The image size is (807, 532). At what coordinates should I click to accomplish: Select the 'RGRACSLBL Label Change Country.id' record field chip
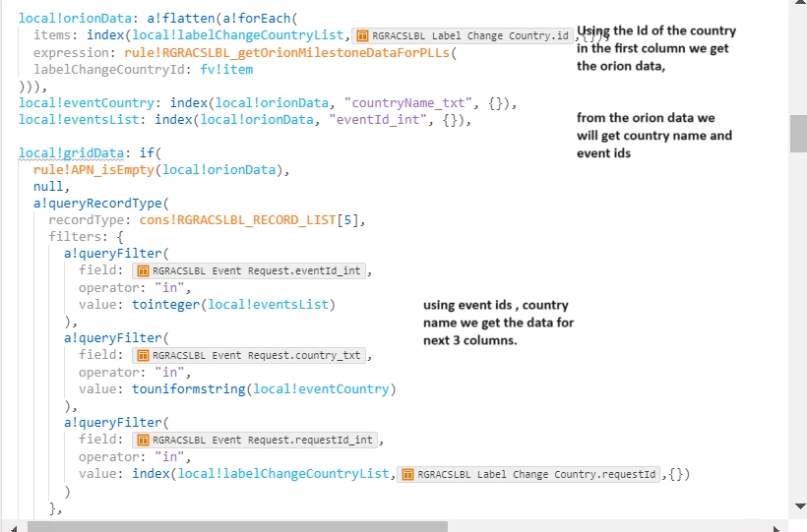point(463,35)
